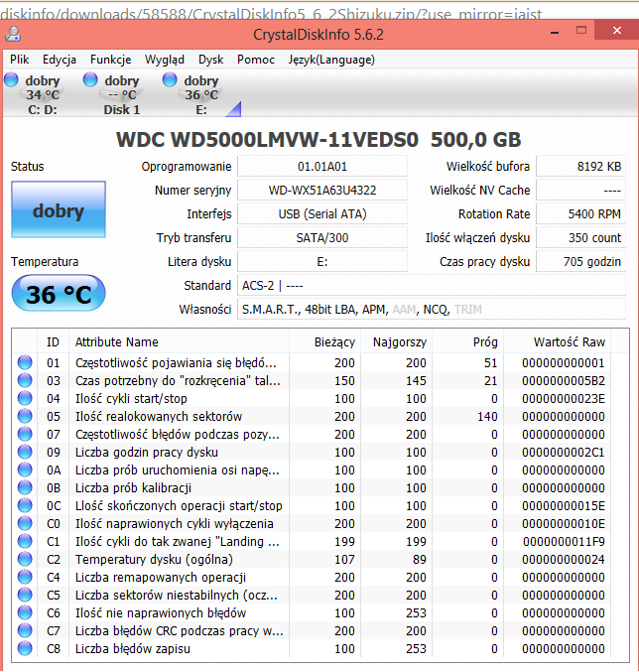Image resolution: width=639 pixels, height=672 pixels.
Task: Click the status orb for attribute 04
Action: [x=25, y=398]
